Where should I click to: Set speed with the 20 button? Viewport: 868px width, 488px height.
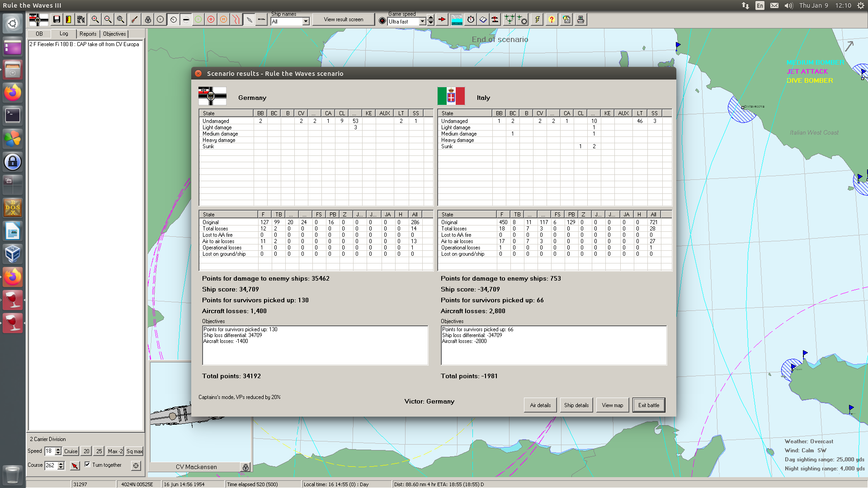[x=86, y=451]
